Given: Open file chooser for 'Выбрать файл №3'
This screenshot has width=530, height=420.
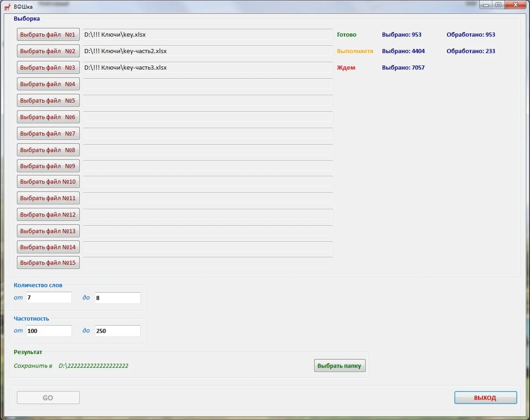Looking at the screenshot, I should [48, 68].
